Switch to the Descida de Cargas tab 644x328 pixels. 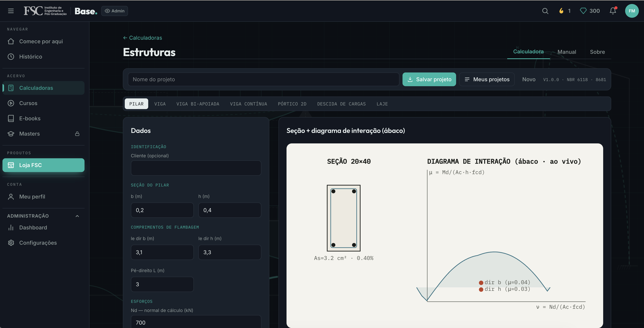(x=341, y=104)
